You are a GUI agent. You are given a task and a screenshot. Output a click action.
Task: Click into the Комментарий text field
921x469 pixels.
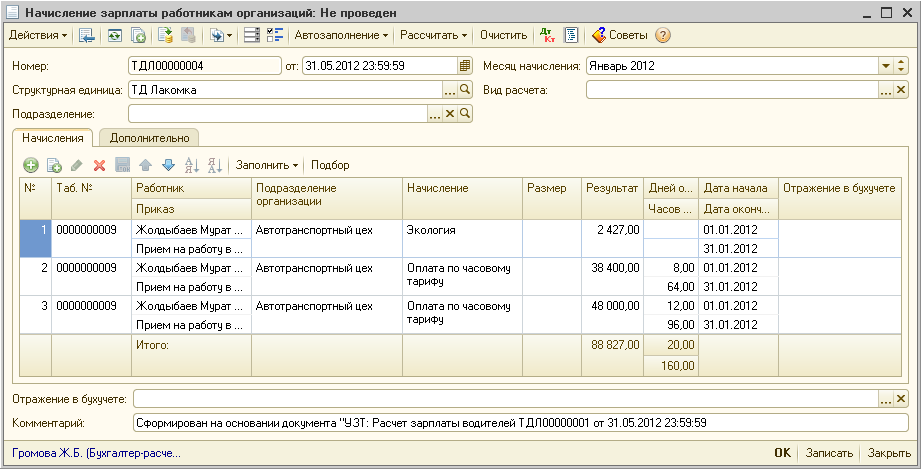(x=520, y=423)
